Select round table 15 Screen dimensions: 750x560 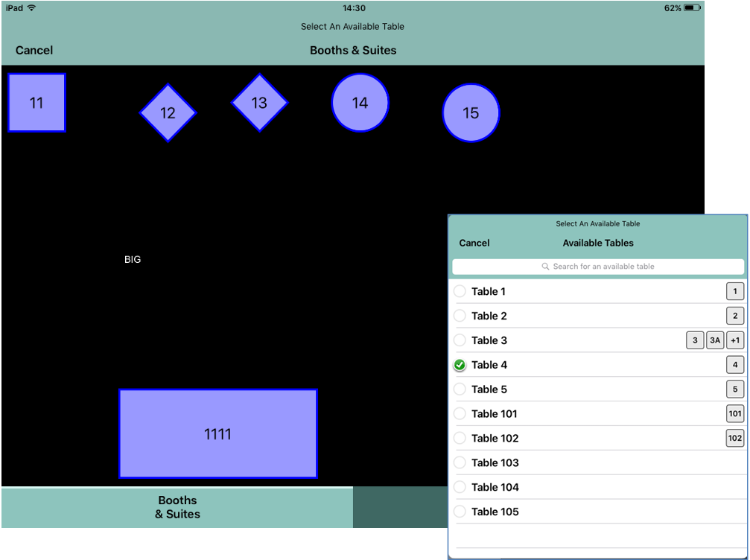471,112
